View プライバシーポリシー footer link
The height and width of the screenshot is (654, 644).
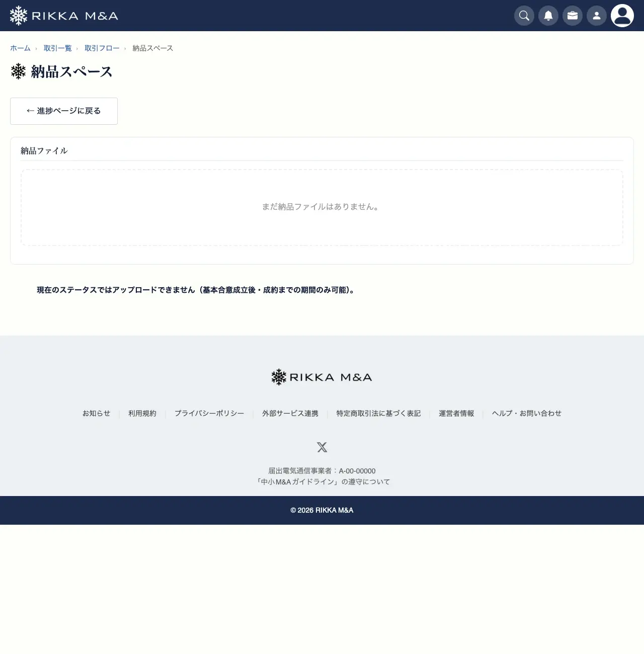coord(209,413)
